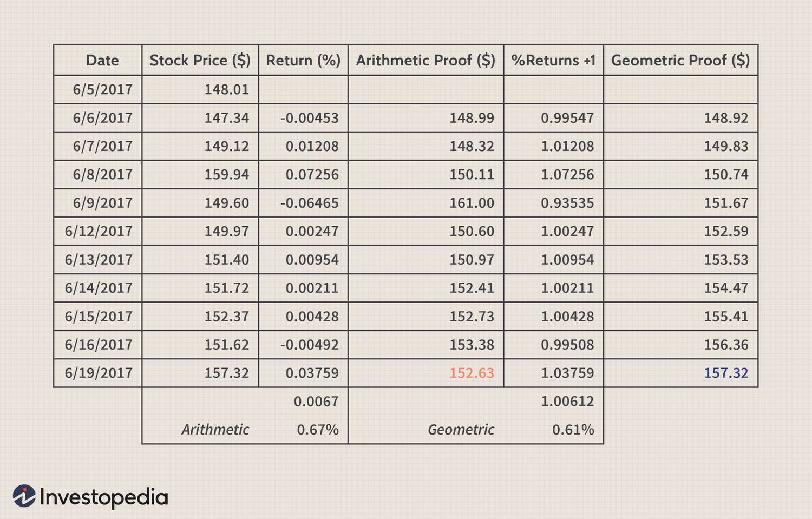Select the Geometric Proof ($) header
Image resolution: width=812 pixels, height=519 pixels.
[x=680, y=60]
